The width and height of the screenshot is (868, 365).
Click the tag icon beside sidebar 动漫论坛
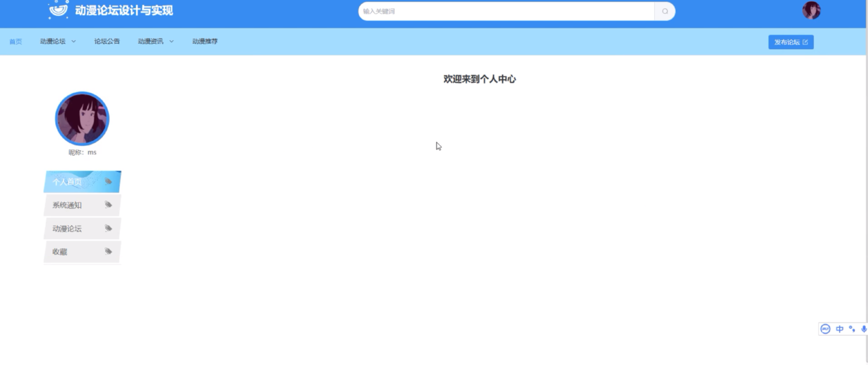pyautogui.click(x=108, y=228)
